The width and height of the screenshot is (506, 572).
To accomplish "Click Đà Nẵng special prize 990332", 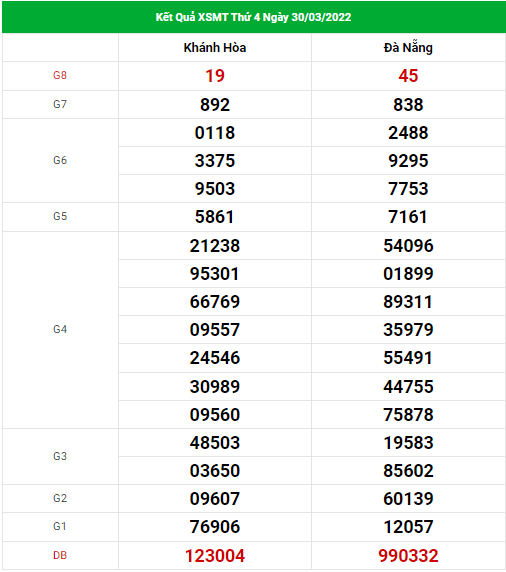I will point(408,556).
